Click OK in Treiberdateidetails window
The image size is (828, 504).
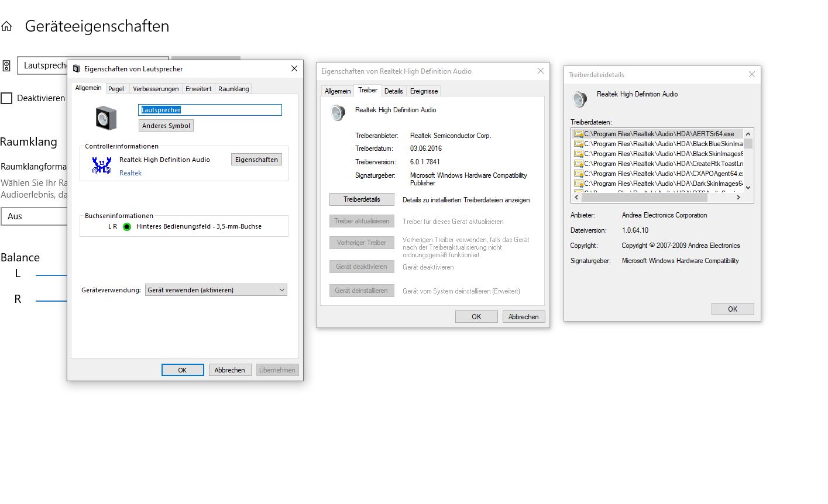click(733, 309)
